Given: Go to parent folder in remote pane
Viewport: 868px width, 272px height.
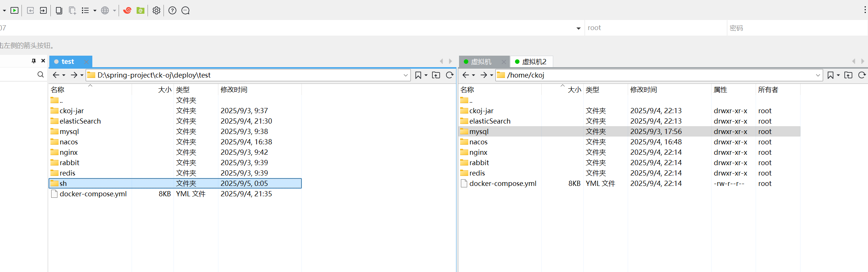Looking at the screenshot, I should tap(848, 75).
